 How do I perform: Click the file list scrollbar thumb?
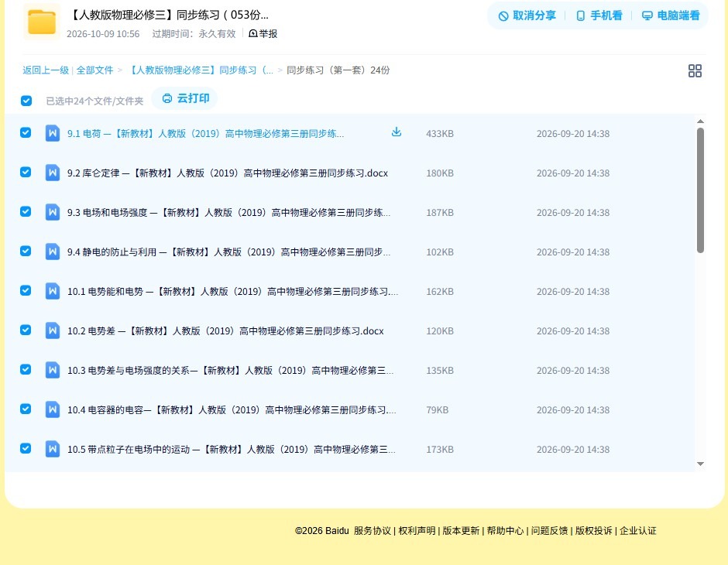point(700,190)
